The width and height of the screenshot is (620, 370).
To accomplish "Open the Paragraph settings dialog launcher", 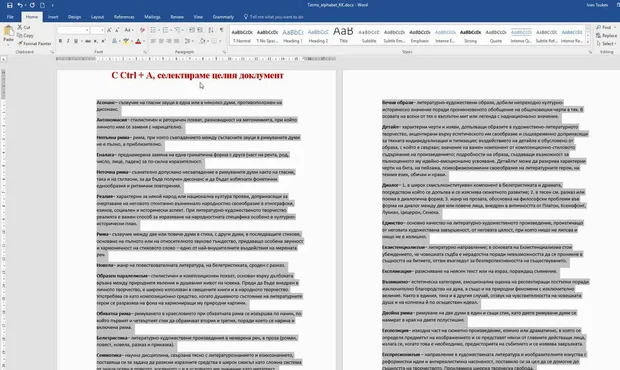I will (224, 52).
